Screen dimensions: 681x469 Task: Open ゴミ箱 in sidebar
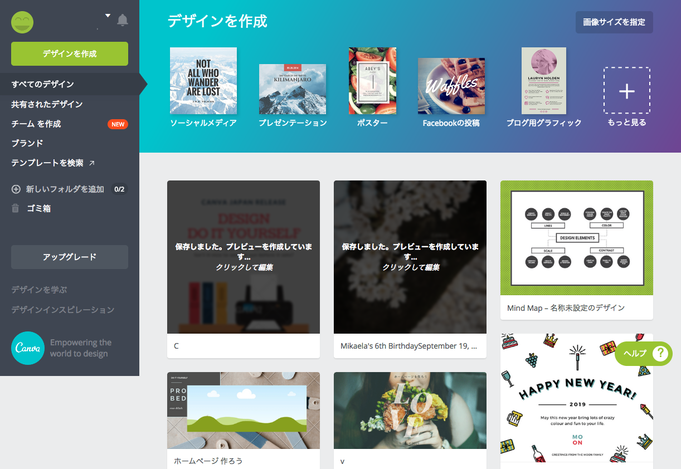(39, 208)
